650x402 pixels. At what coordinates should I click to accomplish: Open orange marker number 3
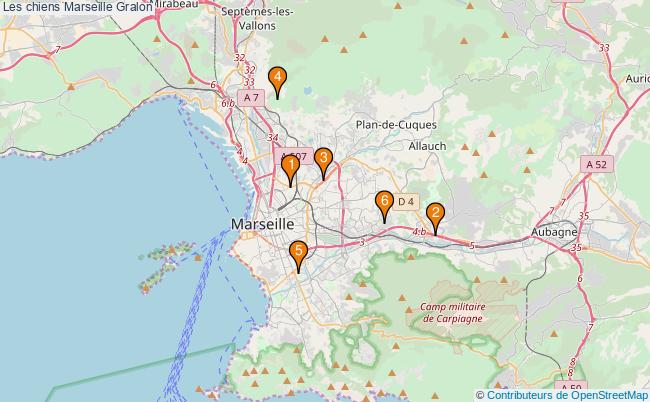coord(323,160)
